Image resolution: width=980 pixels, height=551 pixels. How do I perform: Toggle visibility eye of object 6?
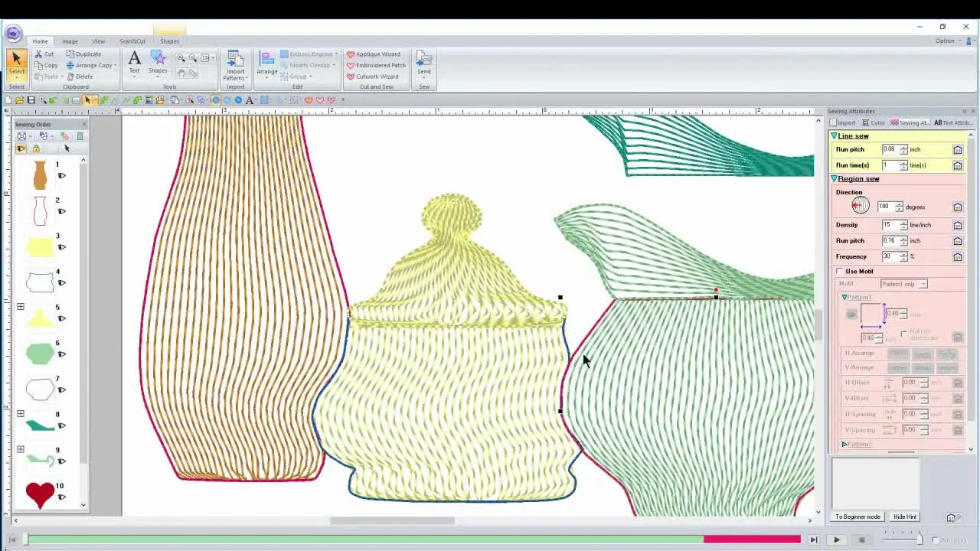tap(61, 354)
